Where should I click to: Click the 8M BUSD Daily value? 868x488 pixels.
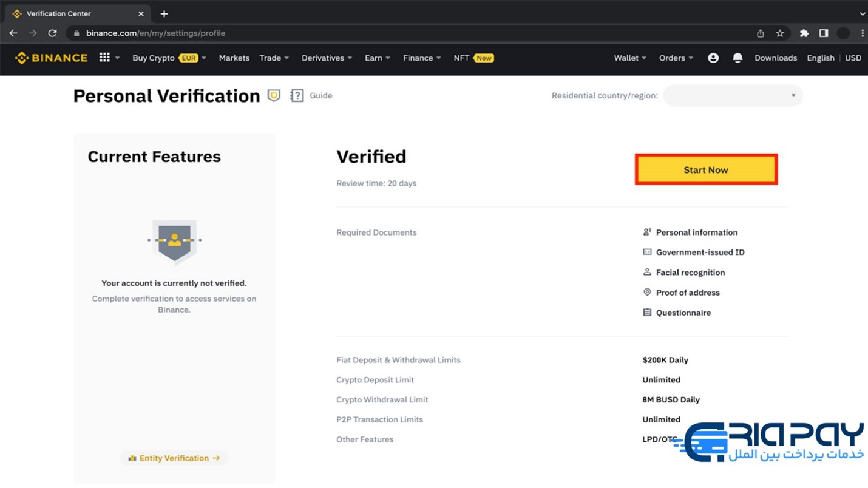click(x=671, y=399)
